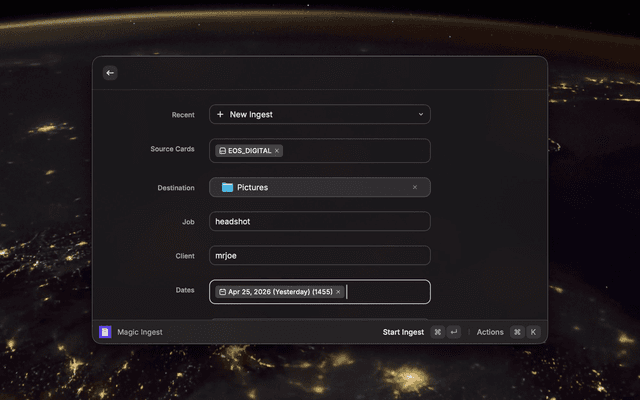Open the Actions menu
Screen dimensions: 640x400
pos(490,332)
